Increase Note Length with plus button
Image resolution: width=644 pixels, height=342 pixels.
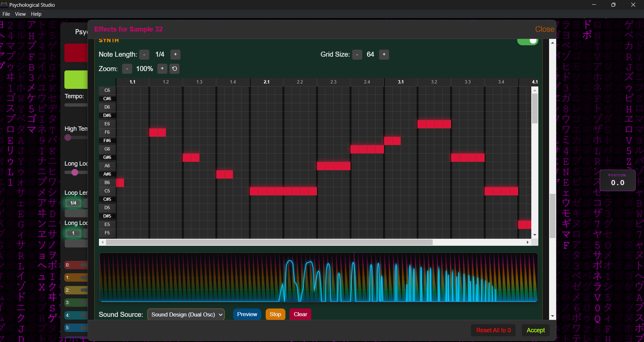(x=175, y=54)
